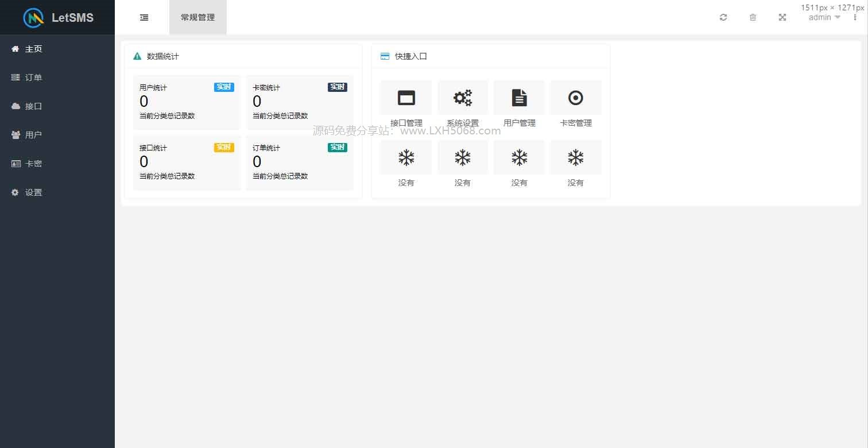868x448 pixels.
Task: Open 用户管理 document icon shortcut
Action: coord(519,98)
